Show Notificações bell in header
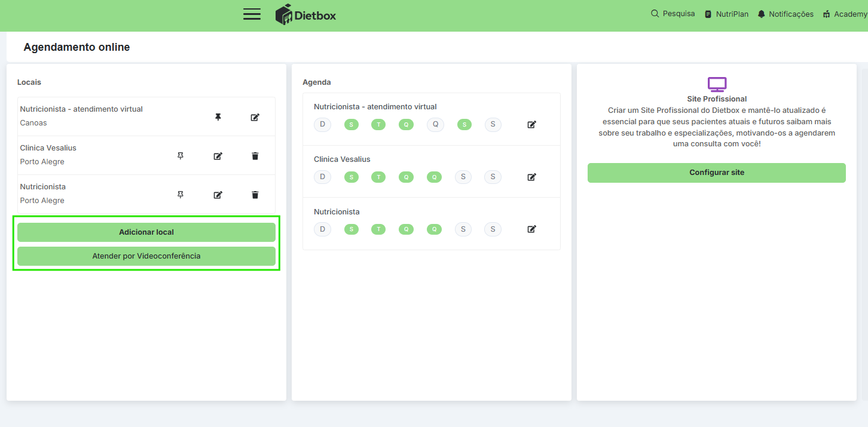Viewport: 868px width, 427px height. (786, 14)
